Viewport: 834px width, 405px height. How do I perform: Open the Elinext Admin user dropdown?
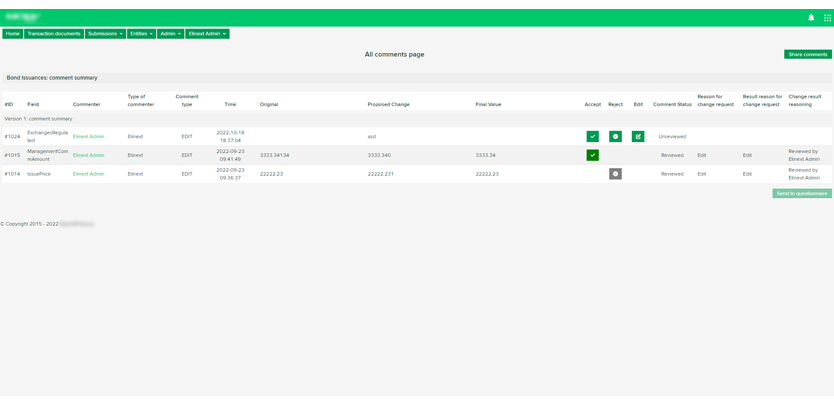(x=207, y=34)
